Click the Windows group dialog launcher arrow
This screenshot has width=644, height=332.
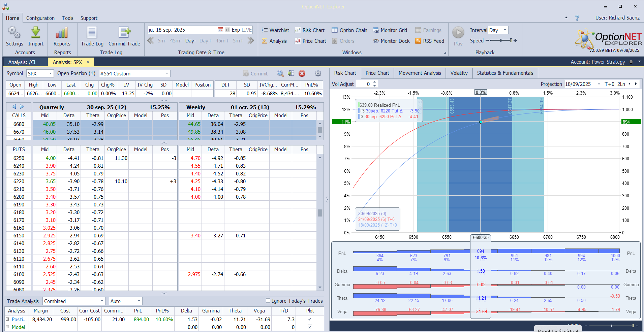coord(445,53)
